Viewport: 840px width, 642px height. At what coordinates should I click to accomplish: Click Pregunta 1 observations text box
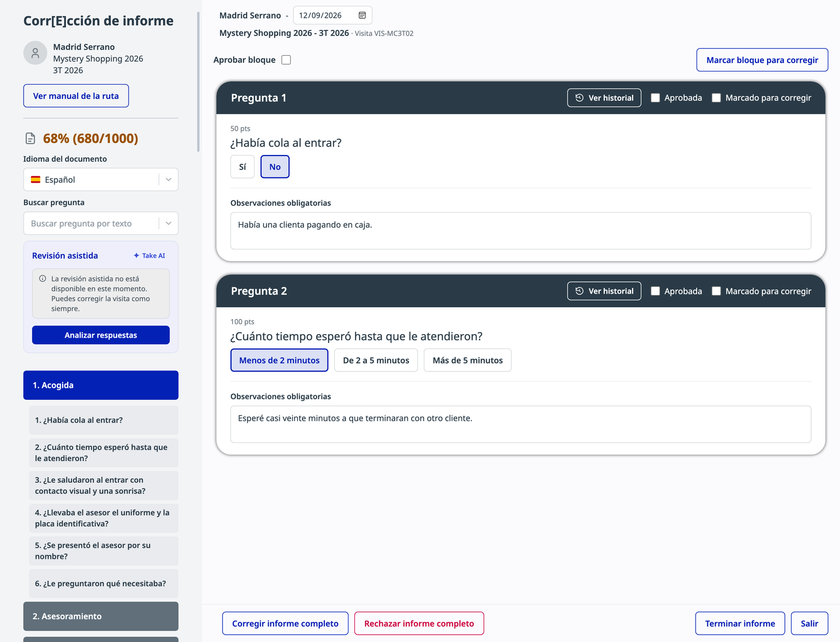coord(521,231)
